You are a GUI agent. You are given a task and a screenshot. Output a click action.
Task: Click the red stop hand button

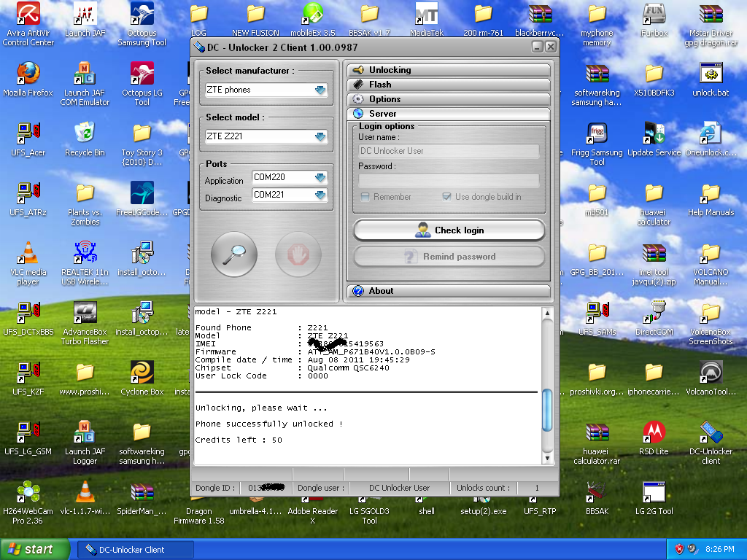pyautogui.click(x=298, y=254)
